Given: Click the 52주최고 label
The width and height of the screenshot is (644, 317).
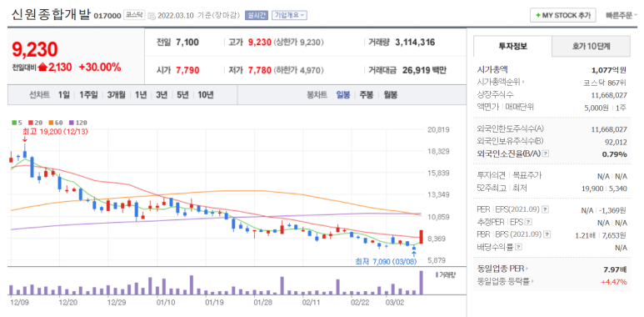Looking at the screenshot, I should coord(492,188).
